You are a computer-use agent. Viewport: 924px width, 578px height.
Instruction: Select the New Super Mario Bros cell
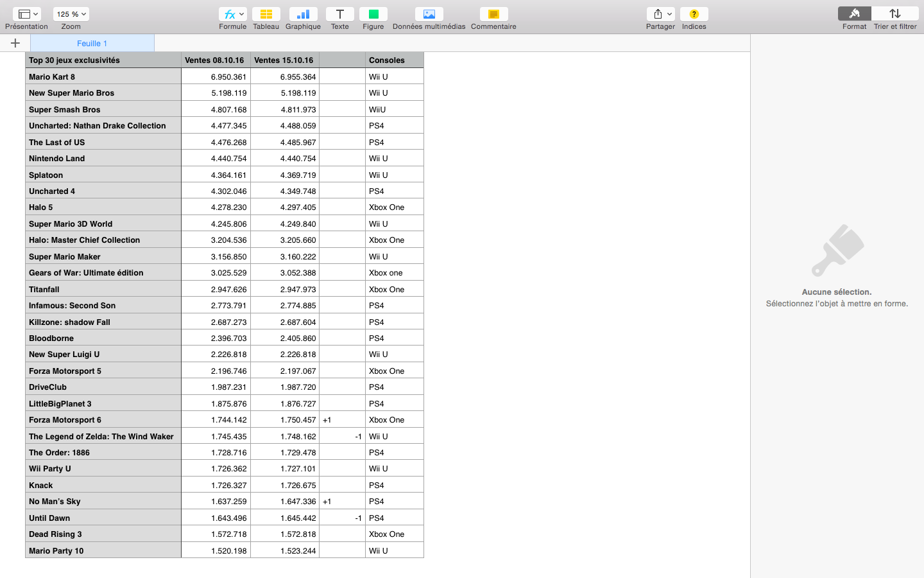[103, 93]
